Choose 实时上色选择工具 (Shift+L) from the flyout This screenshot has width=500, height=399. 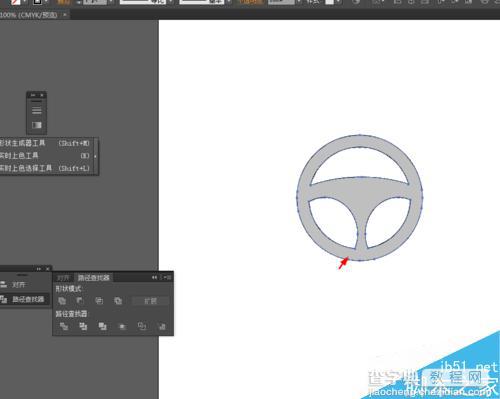click(47, 168)
